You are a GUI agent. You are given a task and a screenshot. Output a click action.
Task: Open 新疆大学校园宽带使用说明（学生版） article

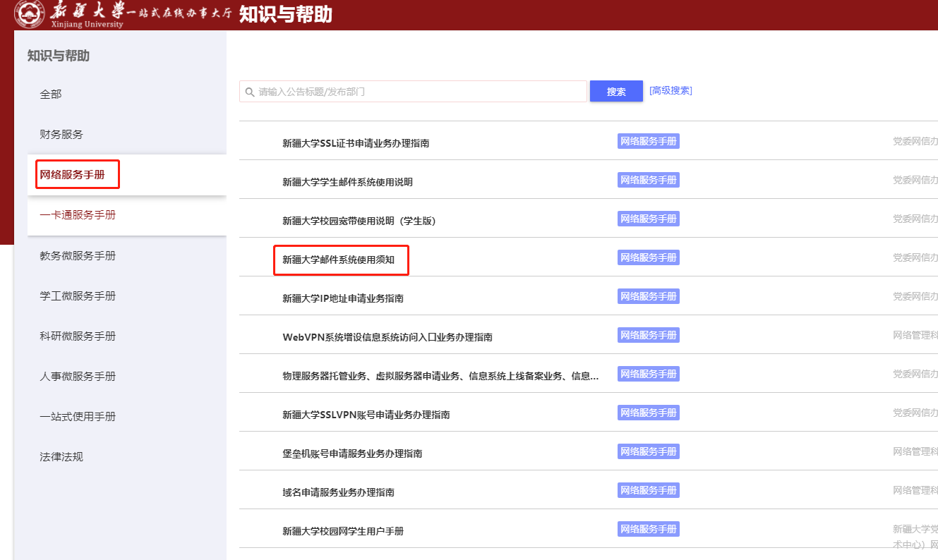point(359,221)
